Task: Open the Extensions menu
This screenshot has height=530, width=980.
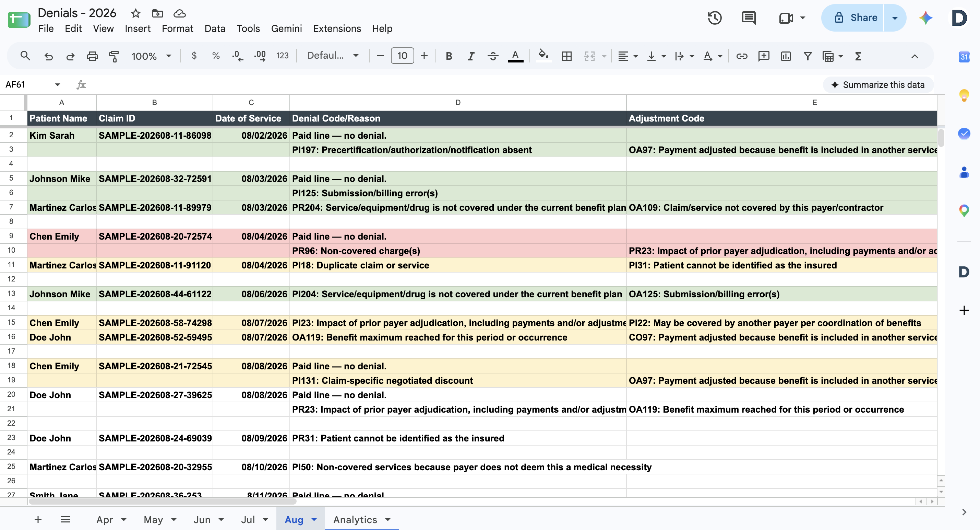Action: (x=337, y=28)
